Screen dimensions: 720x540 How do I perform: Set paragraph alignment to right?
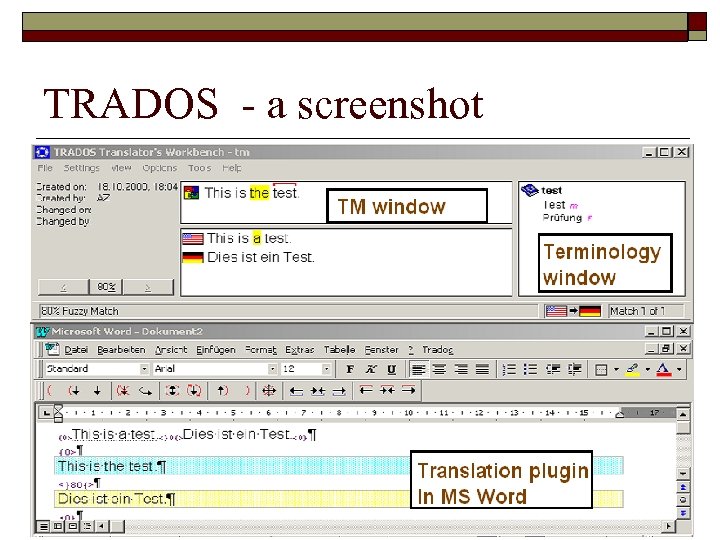tap(461, 369)
